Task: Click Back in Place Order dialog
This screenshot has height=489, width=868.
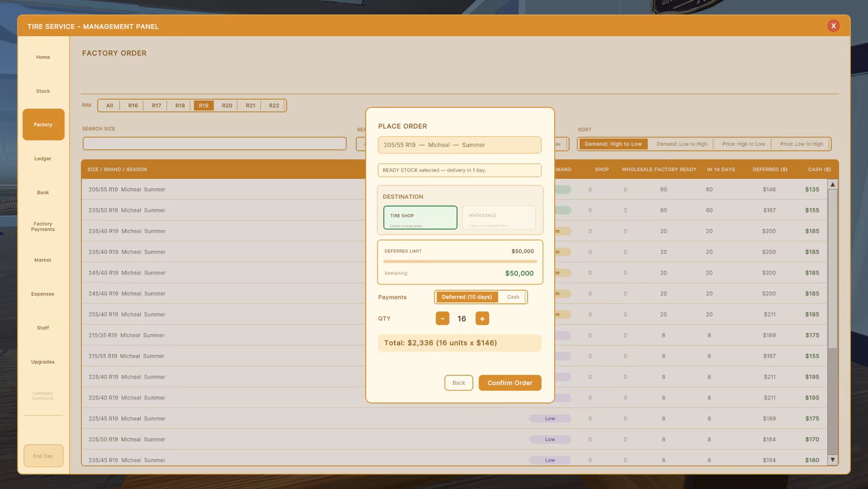Action: pyautogui.click(x=458, y=383)
